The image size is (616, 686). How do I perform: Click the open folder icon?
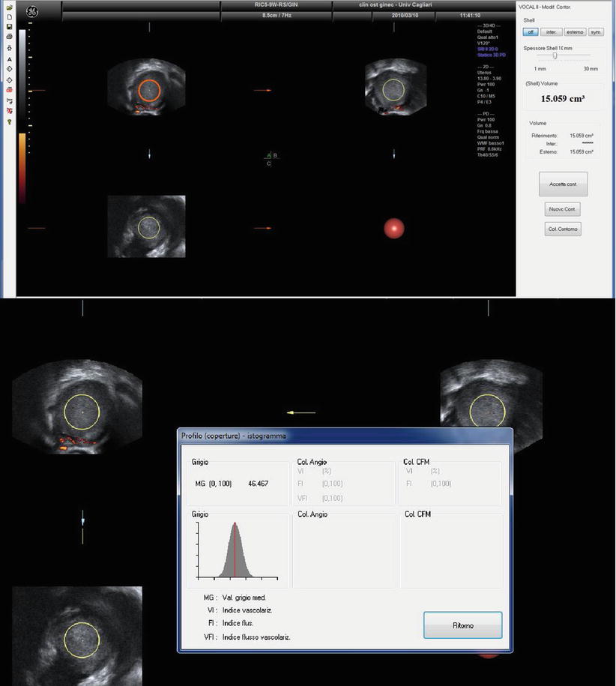(9, 6)
